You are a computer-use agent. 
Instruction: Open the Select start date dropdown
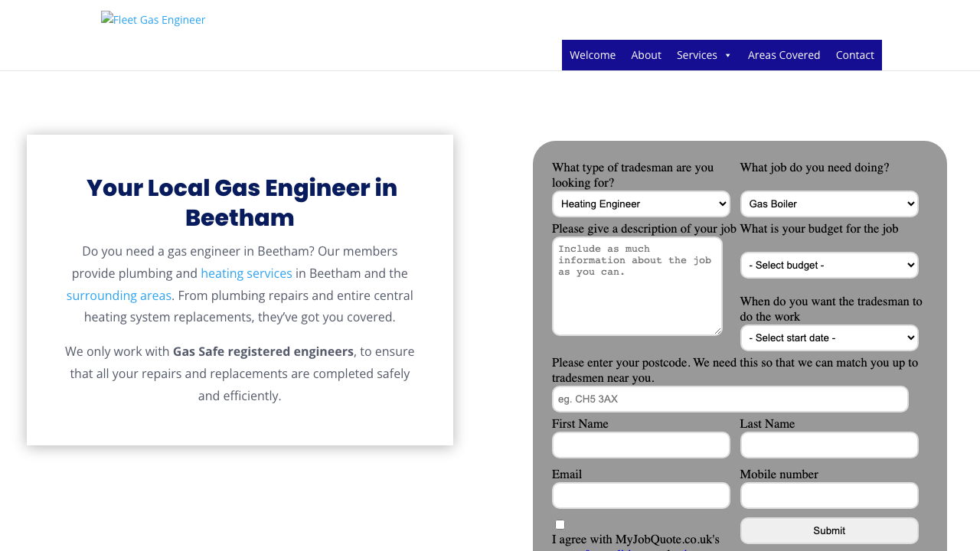click(829, 337)
